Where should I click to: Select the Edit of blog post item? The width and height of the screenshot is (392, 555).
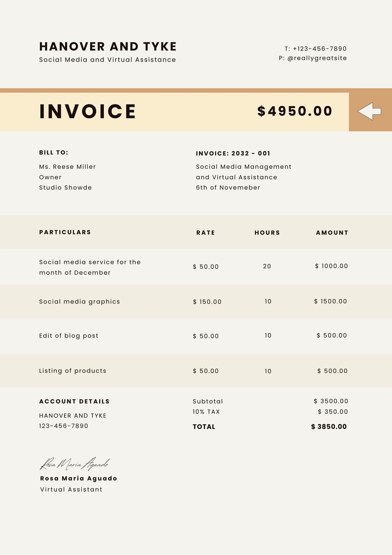(x=69, y=335)
